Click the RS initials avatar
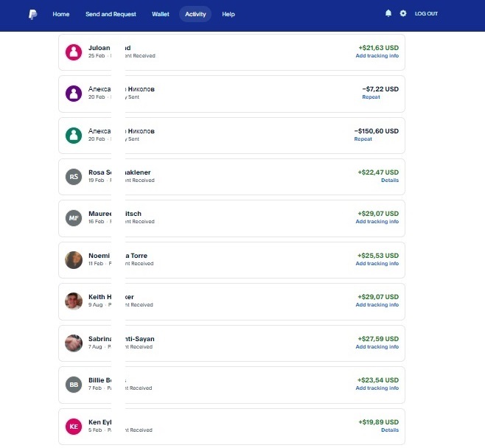The image size is (485, 448). [x=74, y=177]
